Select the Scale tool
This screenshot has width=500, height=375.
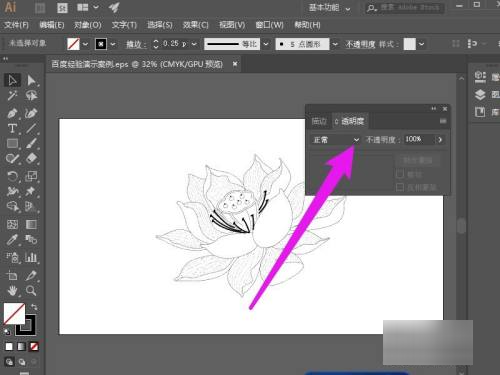pyautogui.click(x=31, y=176)
